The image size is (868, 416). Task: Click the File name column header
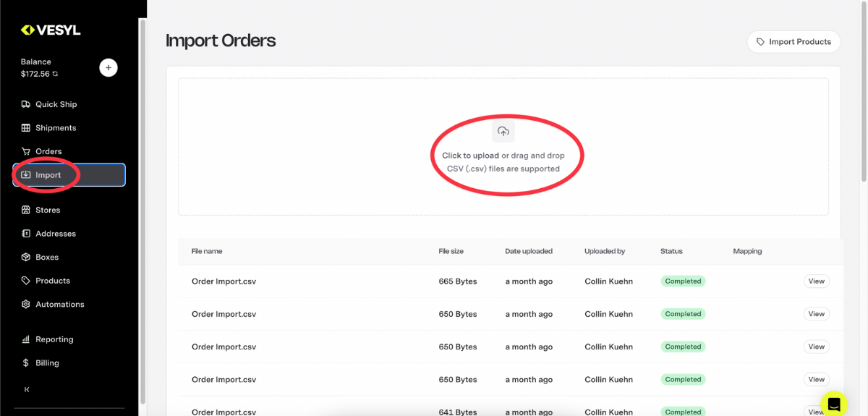coord(207,251)
